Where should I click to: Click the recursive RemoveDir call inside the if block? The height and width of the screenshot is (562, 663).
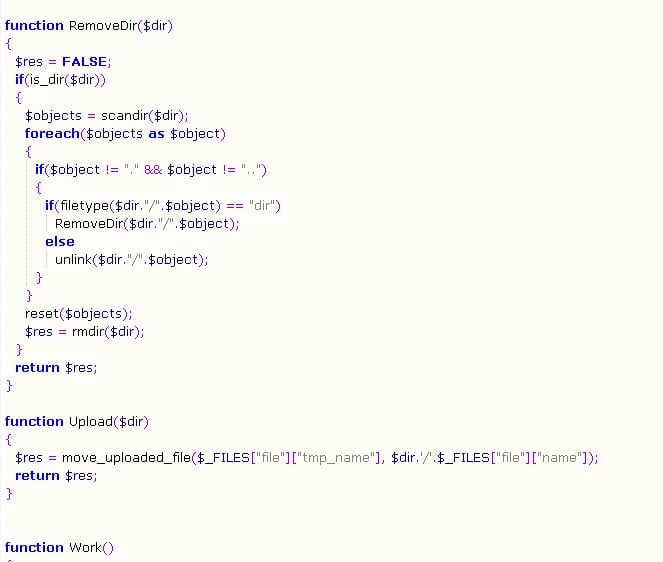88,223
